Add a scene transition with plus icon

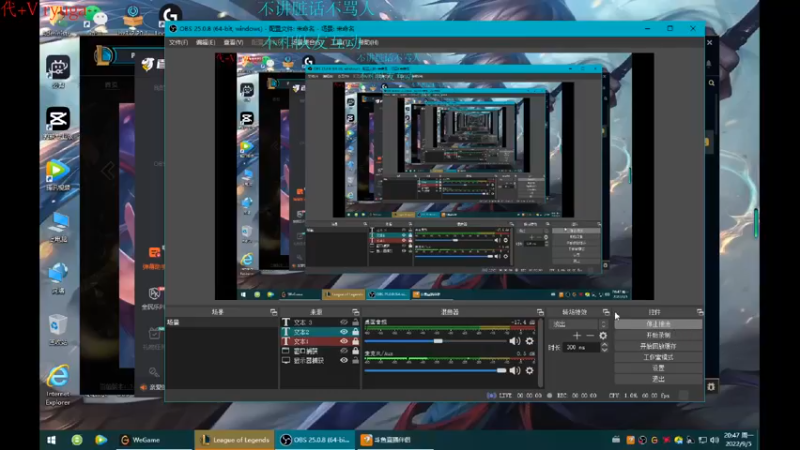coord(577,336)
